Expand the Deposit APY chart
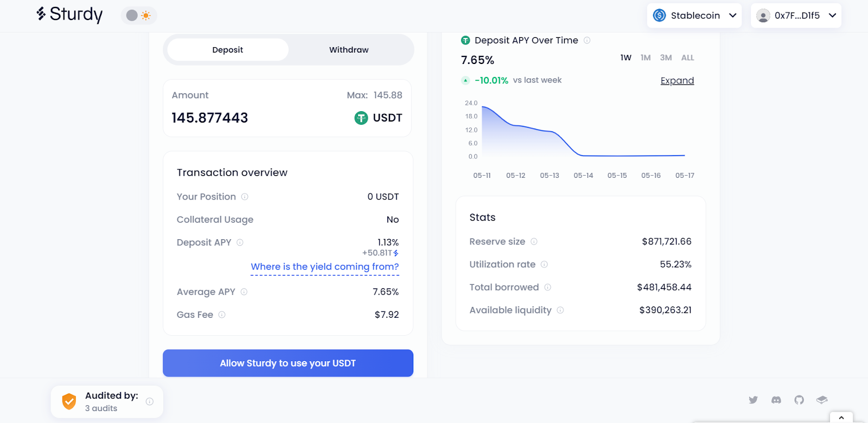The width and height of the screenshot is (868, 423). (x=677, y=81)
